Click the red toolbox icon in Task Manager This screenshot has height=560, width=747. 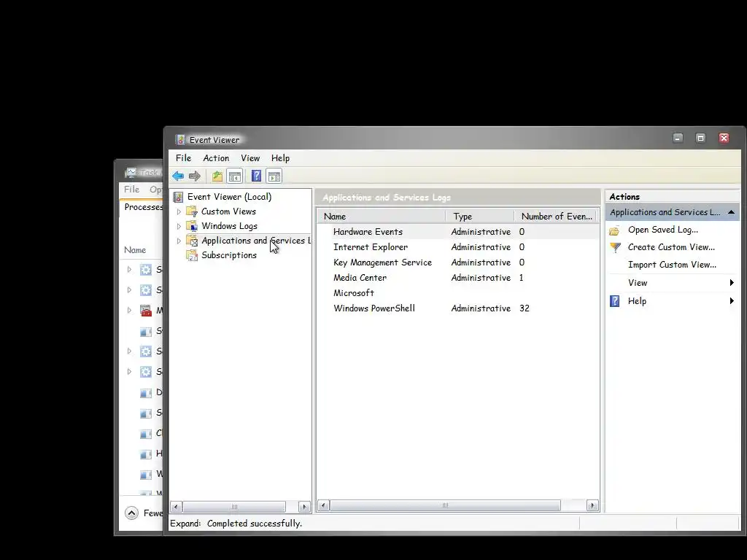[146, 311]
